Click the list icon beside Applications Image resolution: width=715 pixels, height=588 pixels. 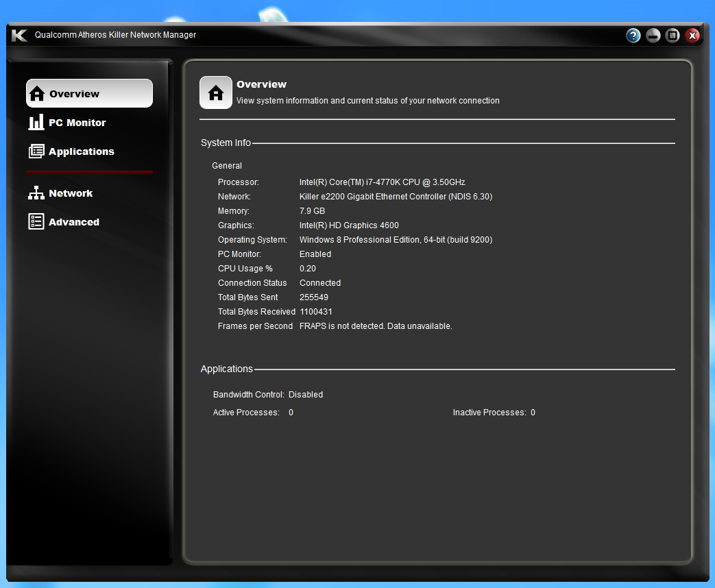click(x=36, y=151)
